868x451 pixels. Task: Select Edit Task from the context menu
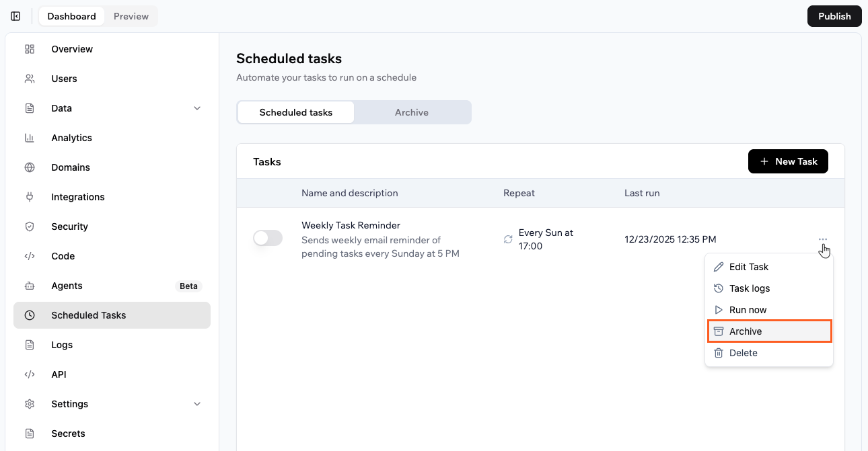click(749, 267)
